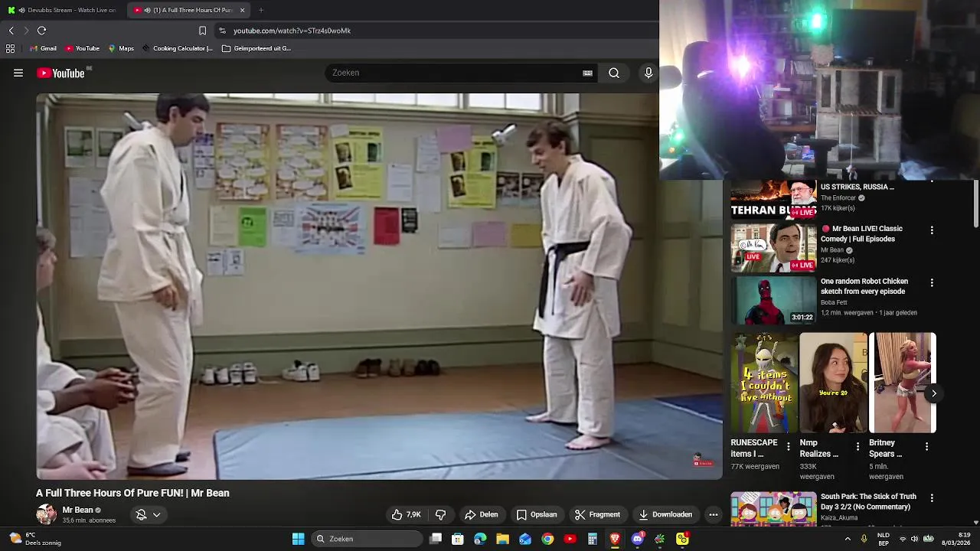
Task: Open options for Nmp Realizes short
Action: pos(857,446)
